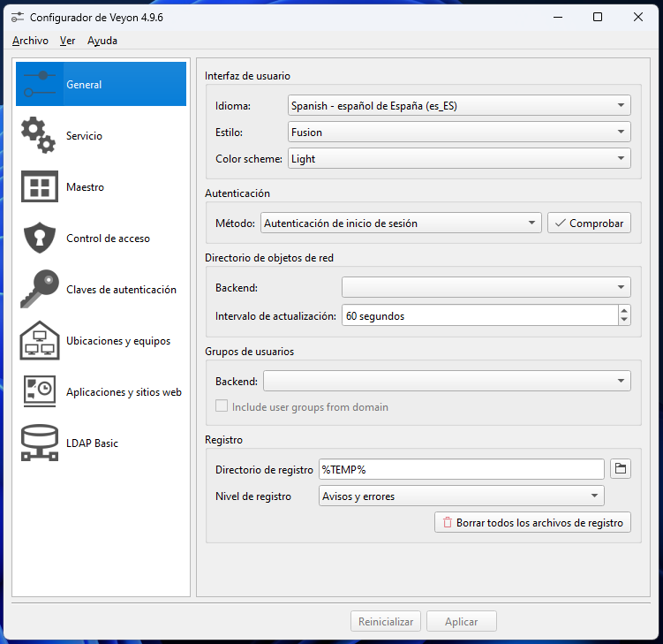Open Aplicaciones y sitios web icon
Screen dimensions: 663x644
40,392
